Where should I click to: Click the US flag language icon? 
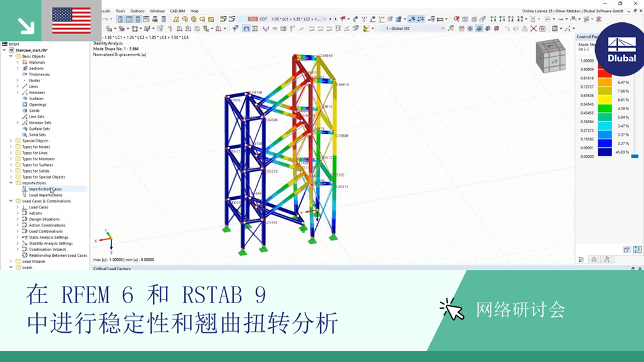tap(71, 20)
